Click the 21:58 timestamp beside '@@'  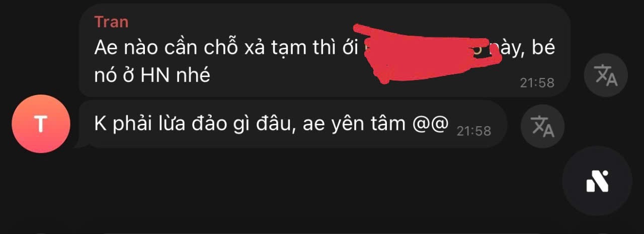[473, 131]
